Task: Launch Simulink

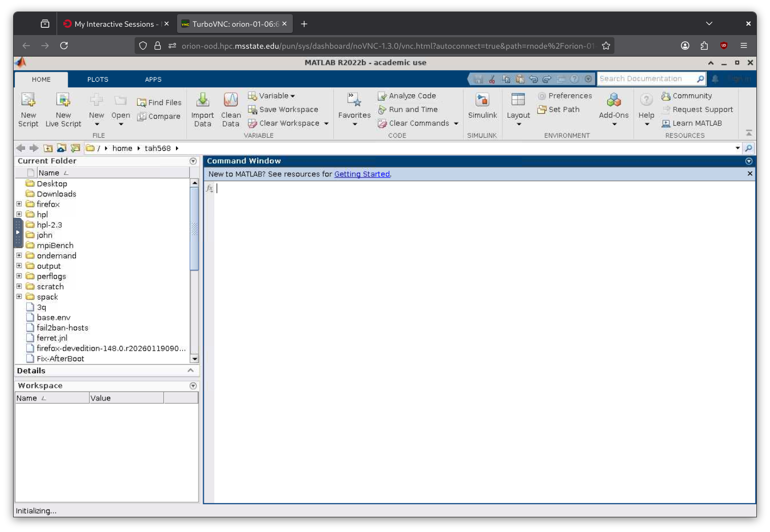Action: point(482,106)
